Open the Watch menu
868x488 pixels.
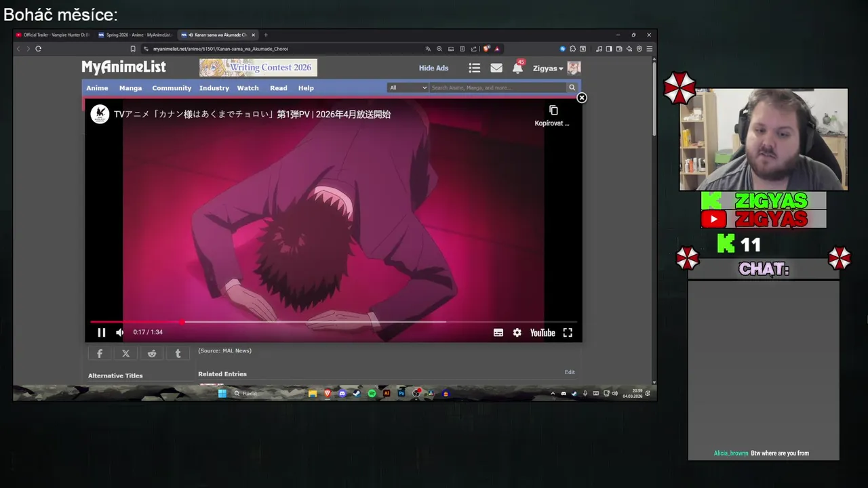click(x=248, y=88)
